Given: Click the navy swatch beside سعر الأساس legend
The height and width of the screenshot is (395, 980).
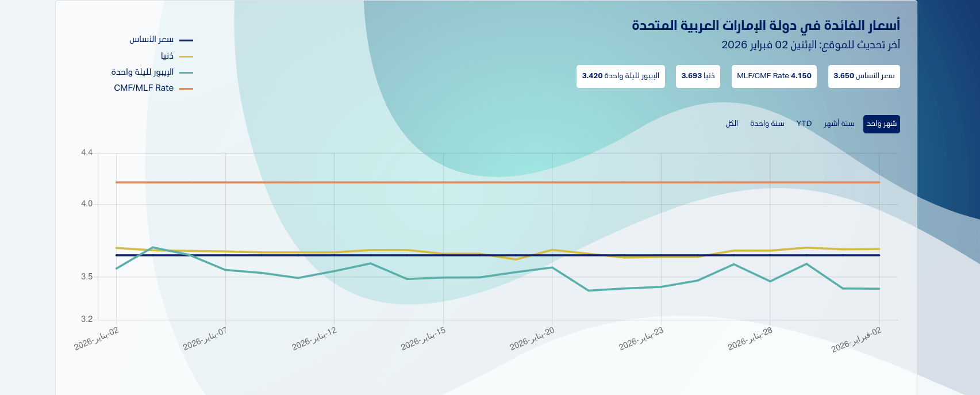Looking at the screenshot, I should pos(186,40).
